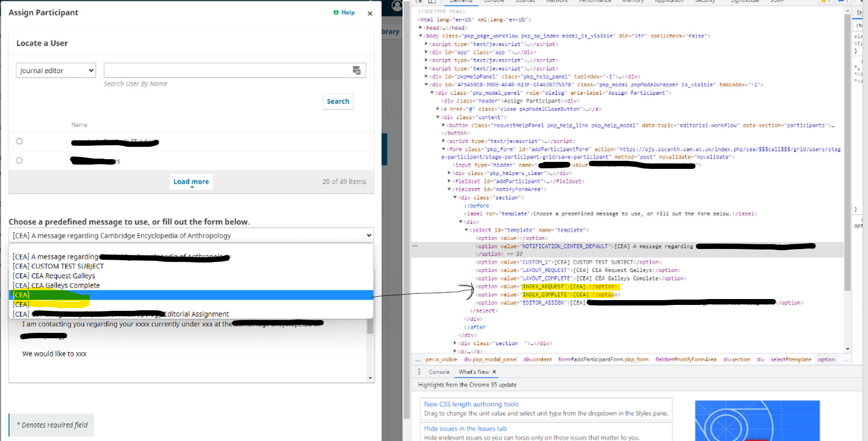Select the LAYOUT_REQUEST option element
The image size is (868, 441).
coord(577,270)
